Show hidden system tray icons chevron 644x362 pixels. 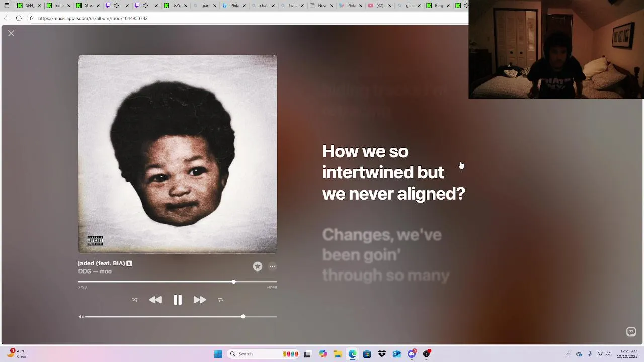(x=568, y=354)
